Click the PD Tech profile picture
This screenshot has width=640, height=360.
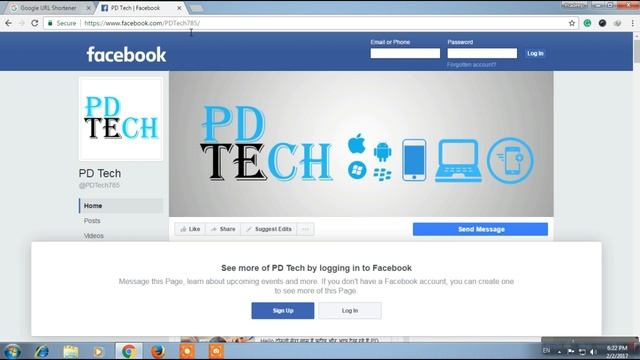pos(121,119)
